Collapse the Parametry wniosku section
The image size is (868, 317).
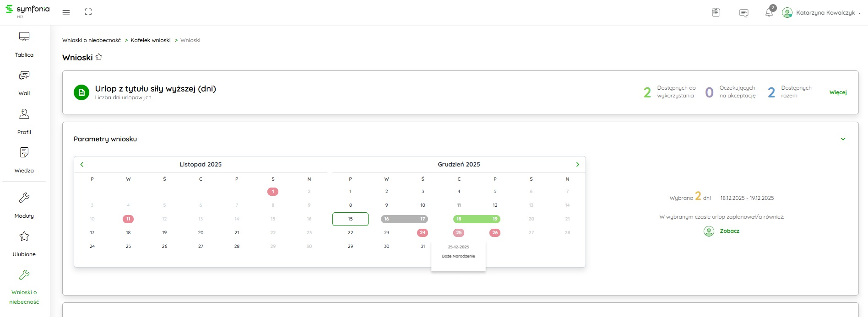843,139
